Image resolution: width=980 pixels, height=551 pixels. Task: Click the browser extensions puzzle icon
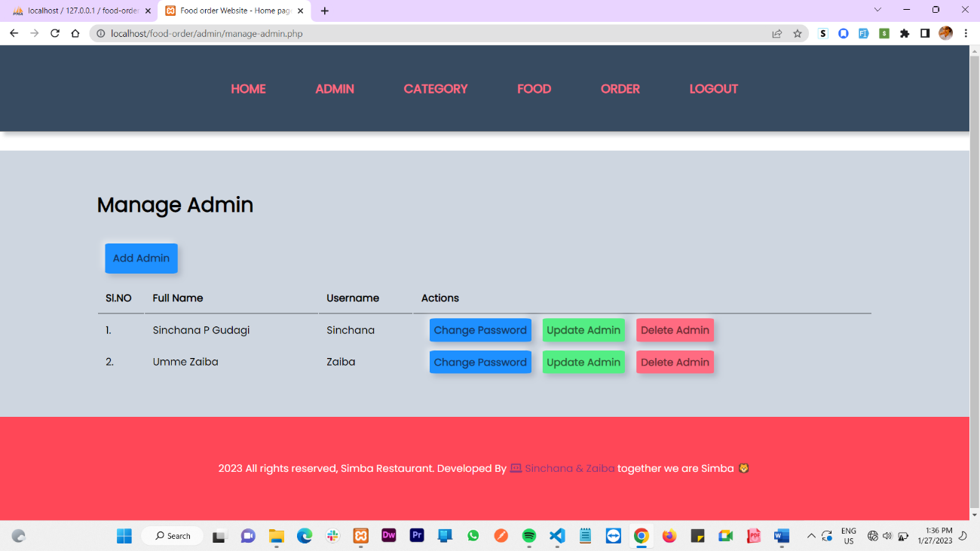click(x=904, y=33)
